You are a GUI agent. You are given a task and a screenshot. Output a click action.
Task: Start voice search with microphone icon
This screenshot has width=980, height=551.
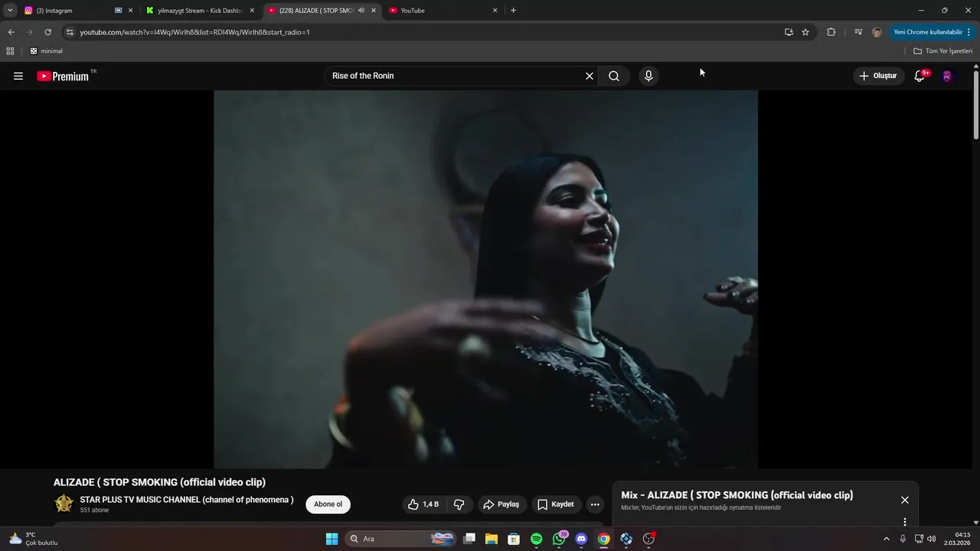(x=648, y=76)
